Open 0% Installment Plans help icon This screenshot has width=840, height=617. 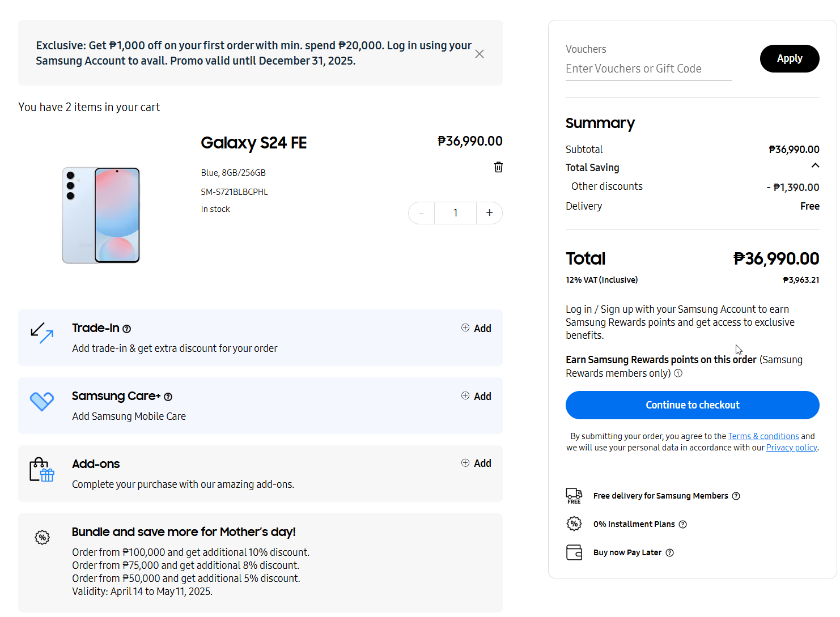[683, 524]
